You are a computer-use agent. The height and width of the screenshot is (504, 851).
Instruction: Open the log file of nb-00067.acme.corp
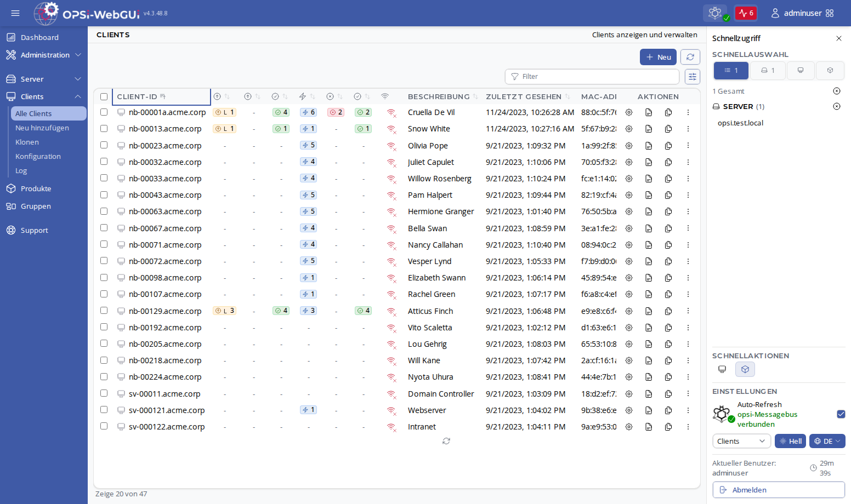click(649, 228)
